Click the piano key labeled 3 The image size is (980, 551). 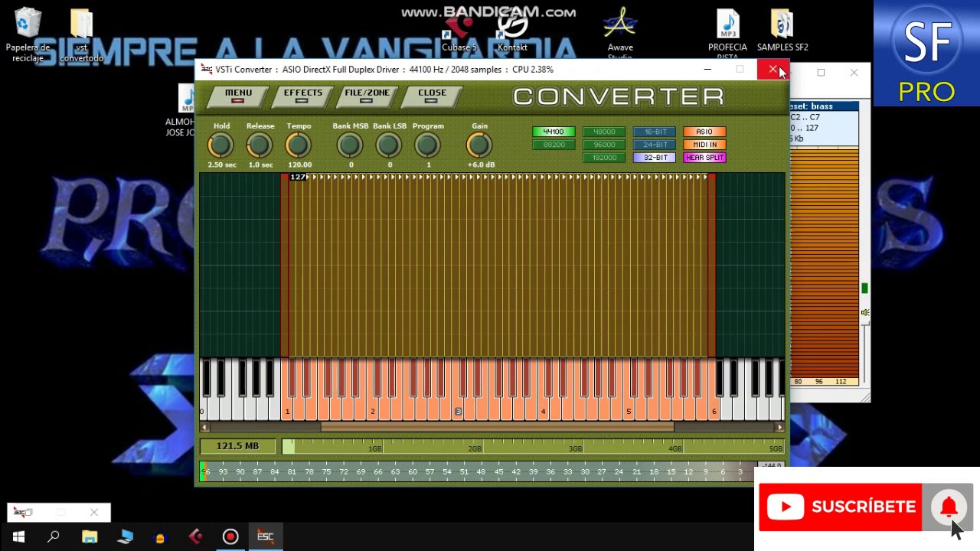click(458, 411)
